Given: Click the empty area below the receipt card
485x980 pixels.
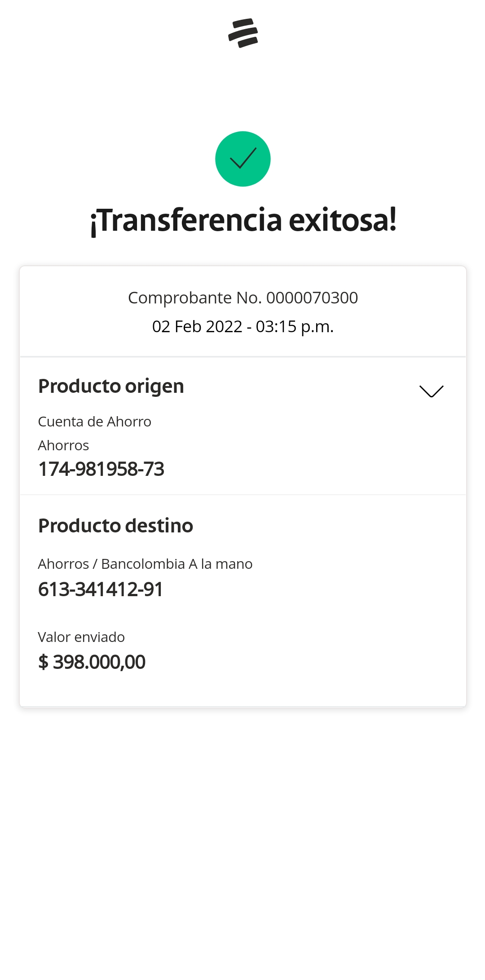Looking at the screenshot, I should [x=243, y=831].
